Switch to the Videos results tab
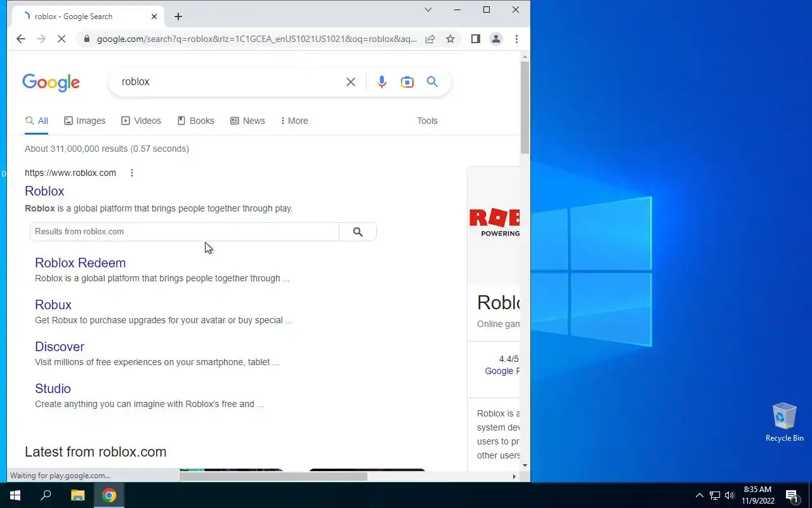 click(141, 121)
